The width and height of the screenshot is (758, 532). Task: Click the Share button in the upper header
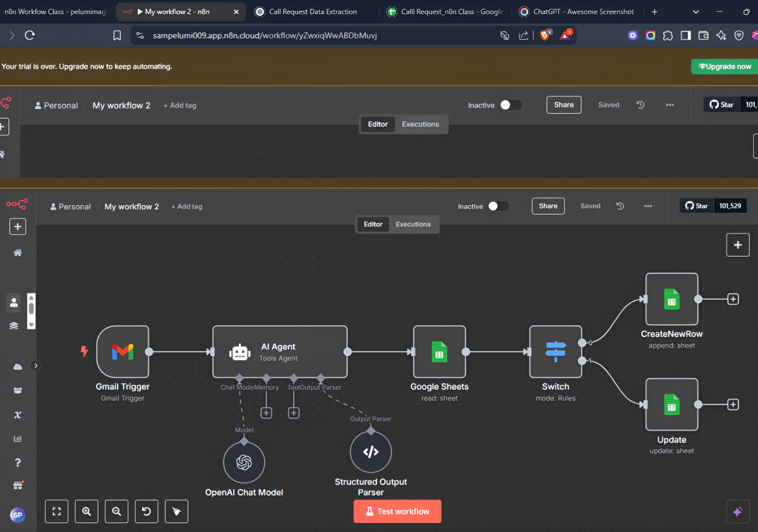coord(564,105)
